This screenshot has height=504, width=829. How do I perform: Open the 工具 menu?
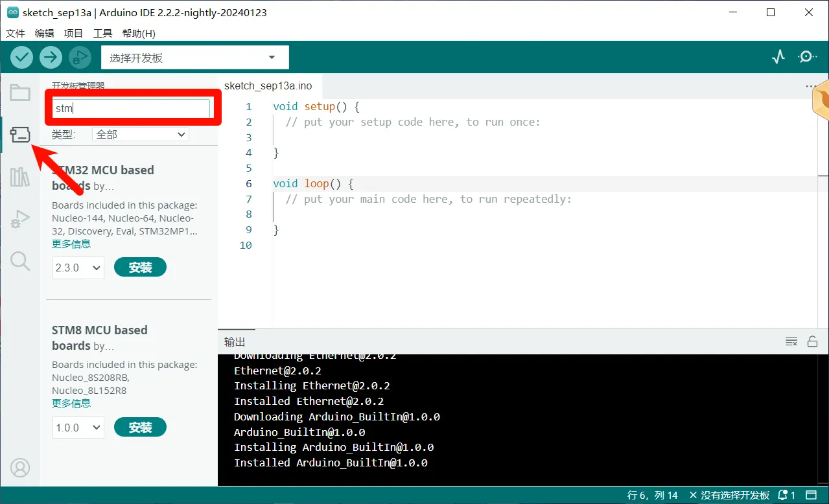click(x=102, y=33)
